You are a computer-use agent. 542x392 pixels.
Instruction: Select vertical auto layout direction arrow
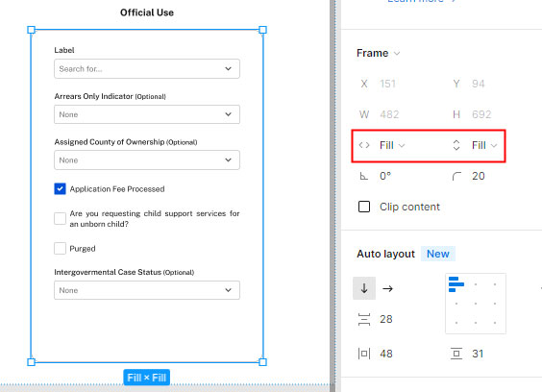tap(364, 288)
